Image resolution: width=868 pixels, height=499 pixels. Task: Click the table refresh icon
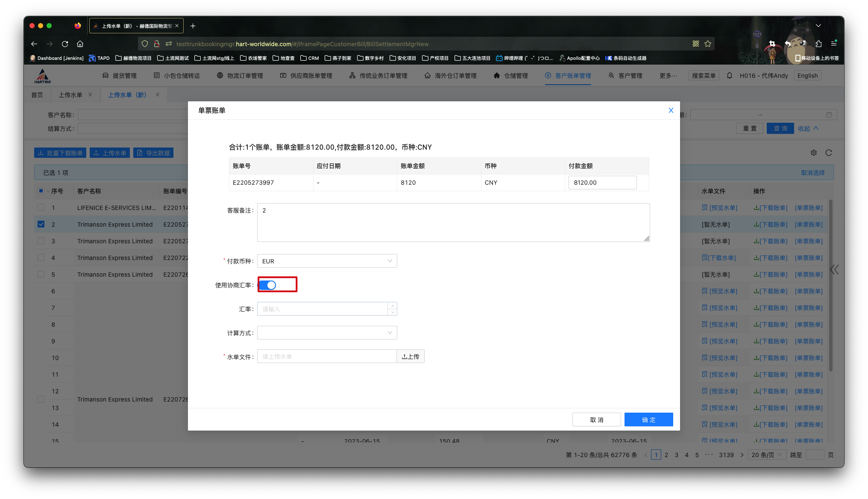[x=829, y=153]
